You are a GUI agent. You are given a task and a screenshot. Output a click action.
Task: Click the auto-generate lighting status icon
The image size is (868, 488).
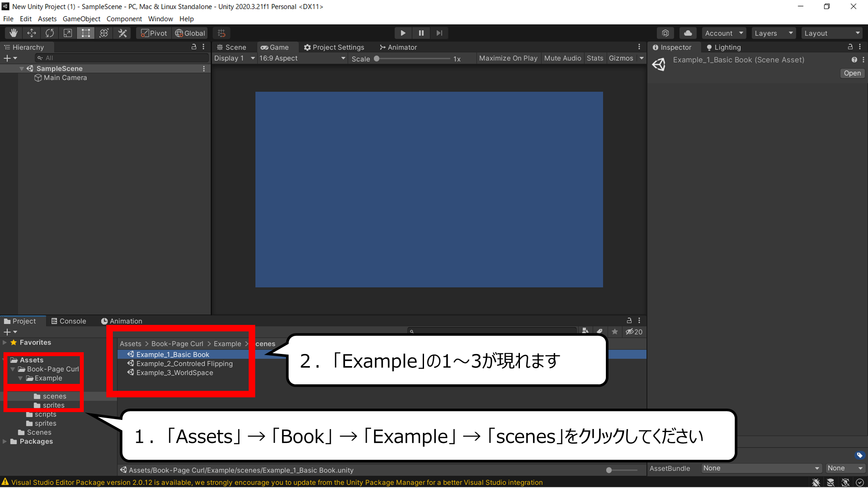[x=845, y=482]
